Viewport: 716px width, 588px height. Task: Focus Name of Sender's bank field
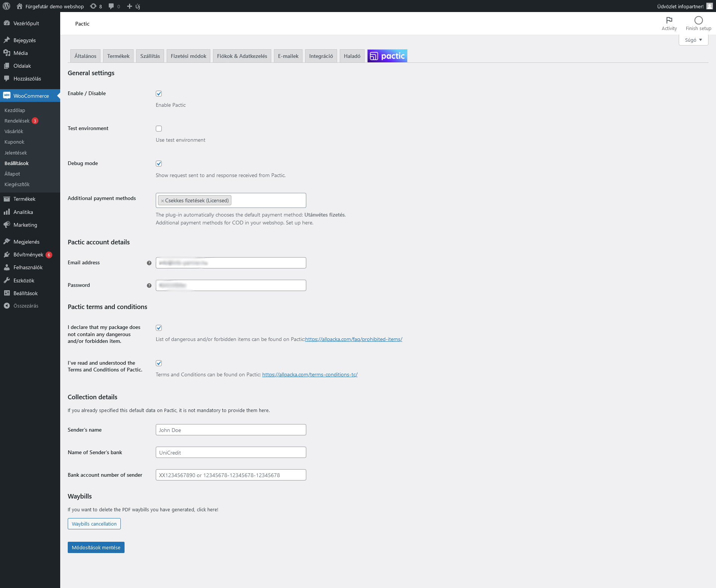231,452
